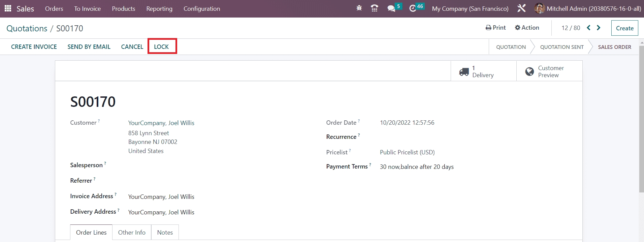Open the chat messages icon
Image resolution: width=644 pixels, height=242 pixels.
coord(391,8)
